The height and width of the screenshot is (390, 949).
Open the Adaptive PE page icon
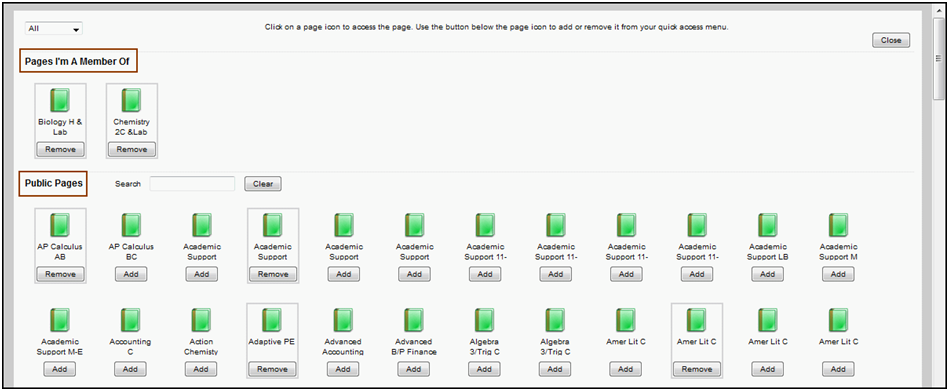pos(272,320)
